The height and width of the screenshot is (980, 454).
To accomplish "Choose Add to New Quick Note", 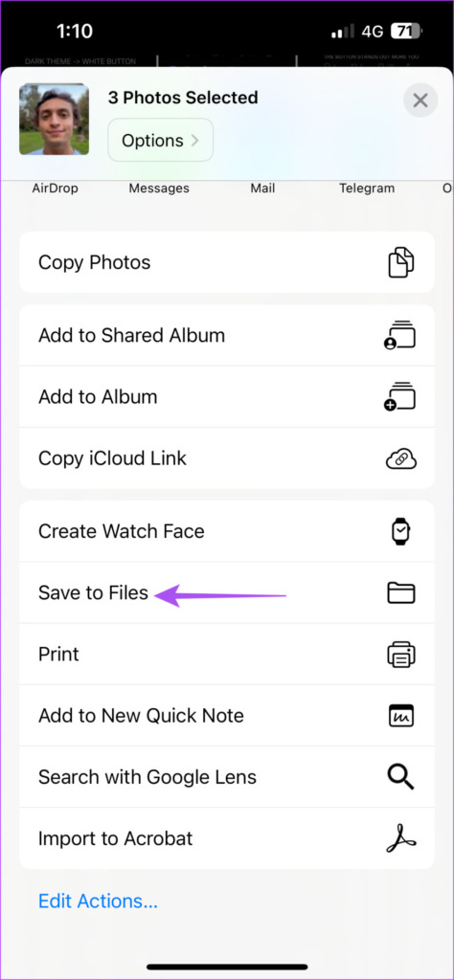I will point(227,716).
